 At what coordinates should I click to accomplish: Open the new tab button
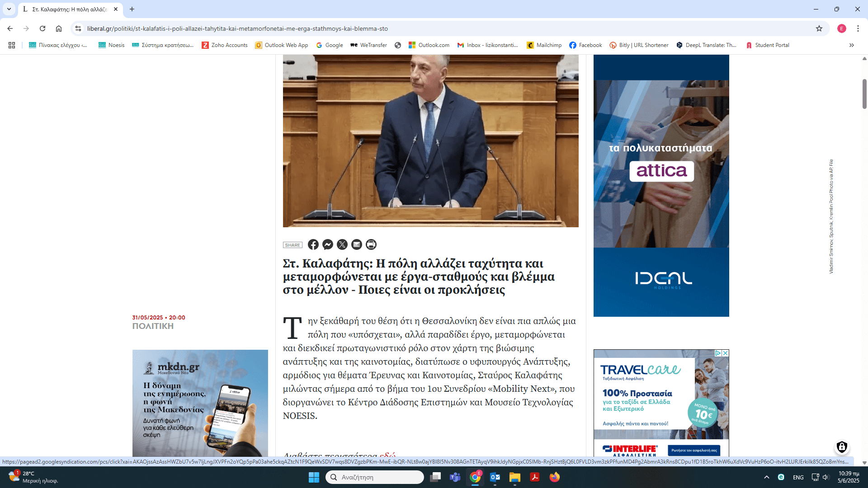pos(132,9)
